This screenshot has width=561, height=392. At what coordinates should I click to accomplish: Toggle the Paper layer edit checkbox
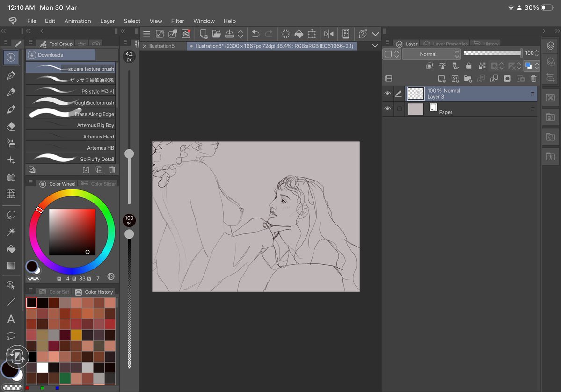[399, 109]
